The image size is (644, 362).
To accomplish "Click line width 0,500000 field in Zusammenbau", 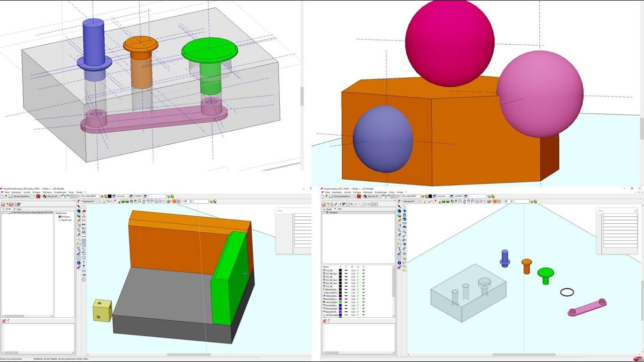I will pyautogui.click(x=459, y=196).
